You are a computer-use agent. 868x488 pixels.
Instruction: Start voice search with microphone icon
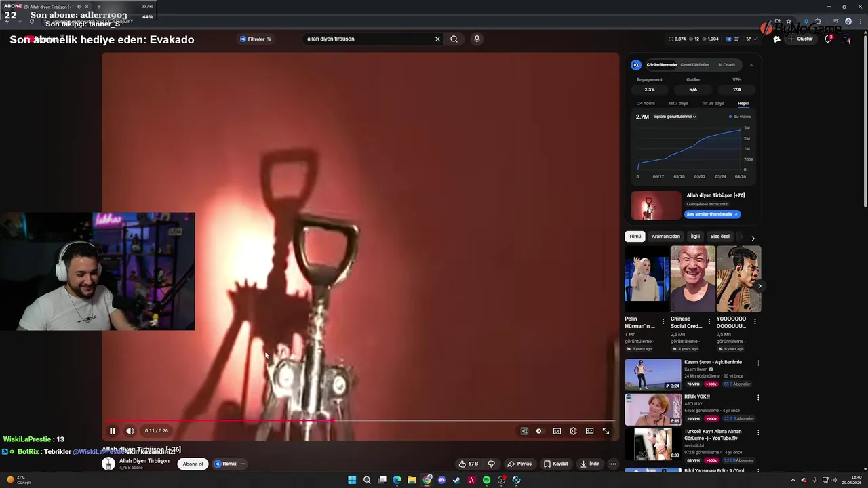tap(477, 39)
